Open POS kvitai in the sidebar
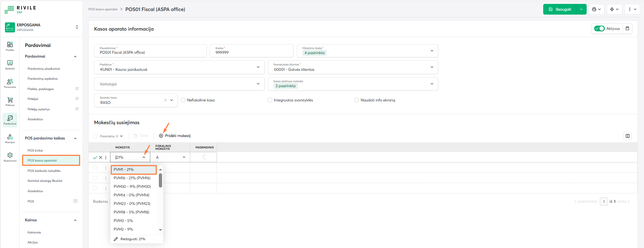 coord(35,151)
